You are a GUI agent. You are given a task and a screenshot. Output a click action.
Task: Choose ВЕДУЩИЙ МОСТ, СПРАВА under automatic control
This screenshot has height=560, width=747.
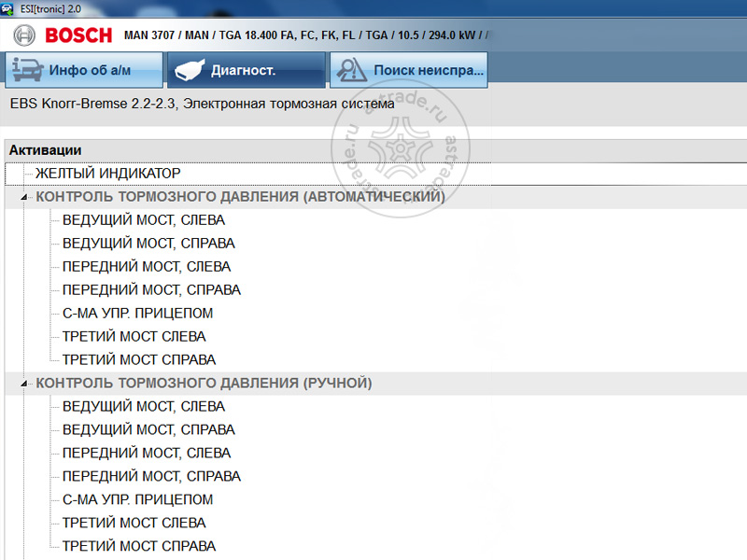tap(148, 244)
